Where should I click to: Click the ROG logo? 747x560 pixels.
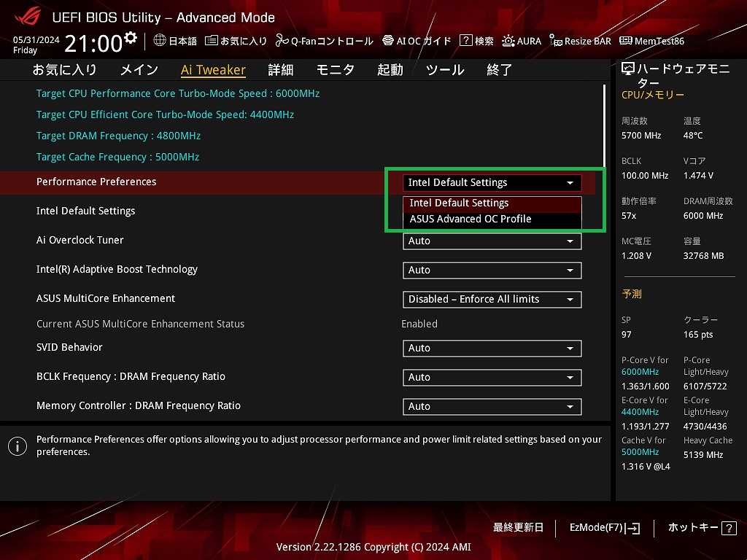tap(28, 17)
